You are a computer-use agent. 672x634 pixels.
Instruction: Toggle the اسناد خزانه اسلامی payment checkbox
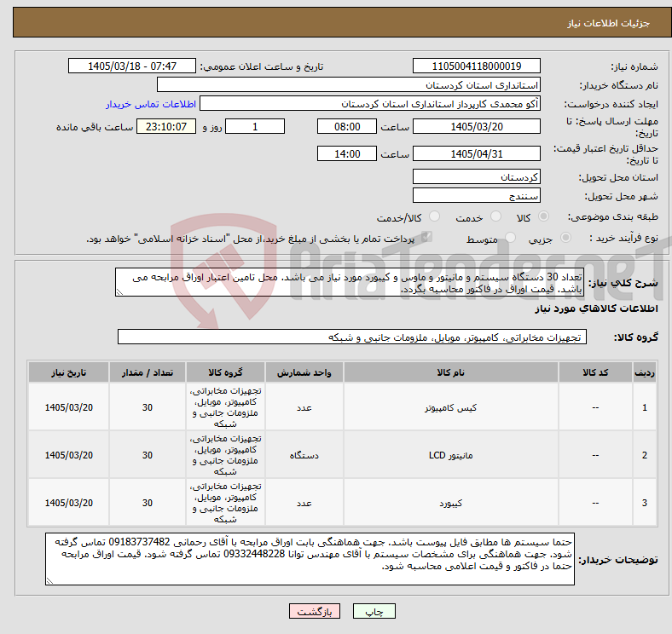tap(426, 237)
